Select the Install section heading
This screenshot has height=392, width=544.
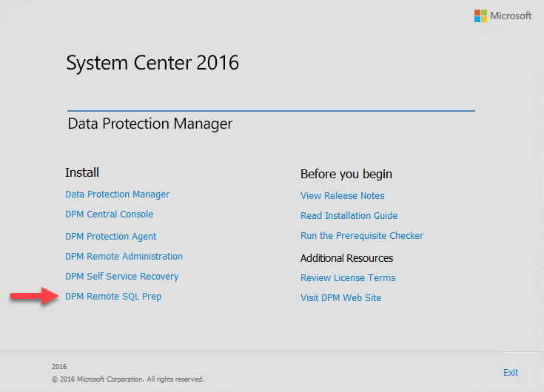tap(82, 172)
